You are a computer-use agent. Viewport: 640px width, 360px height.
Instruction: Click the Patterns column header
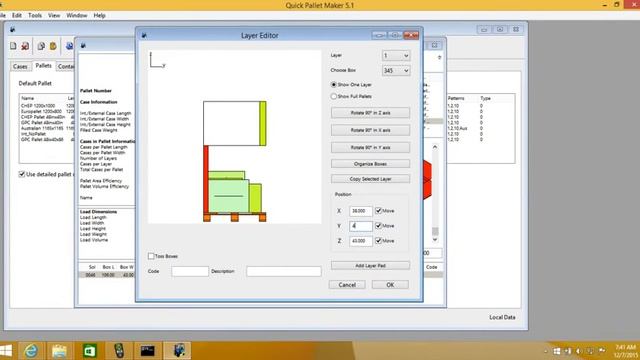[456, 98]
